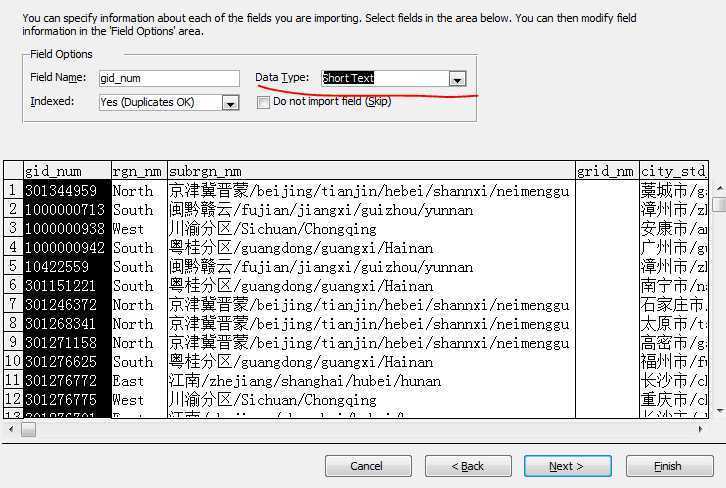The height and width of the screenshot is (488, 726).
Task: Click cell value 10422559
Action: pyautogui.click(x=67, y=266)
